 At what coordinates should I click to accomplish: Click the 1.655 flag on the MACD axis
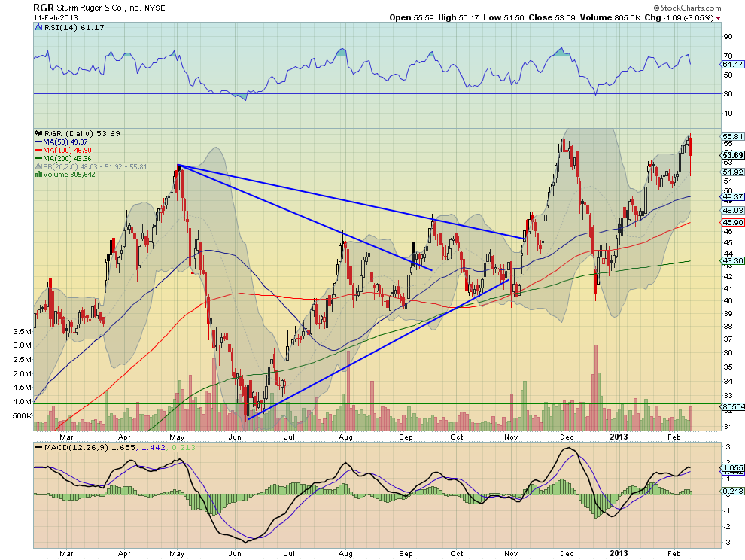pos(733,468)
